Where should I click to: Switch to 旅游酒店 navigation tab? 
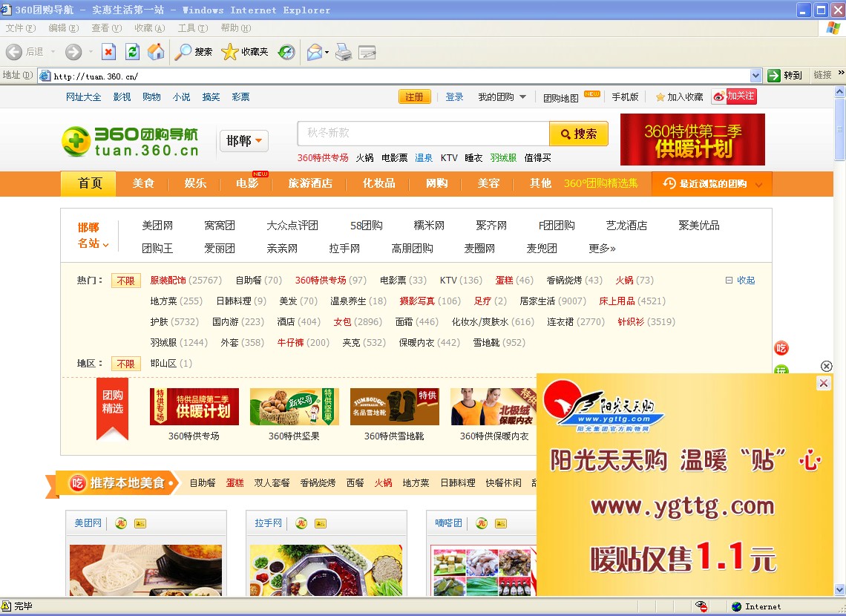(310, 183)
